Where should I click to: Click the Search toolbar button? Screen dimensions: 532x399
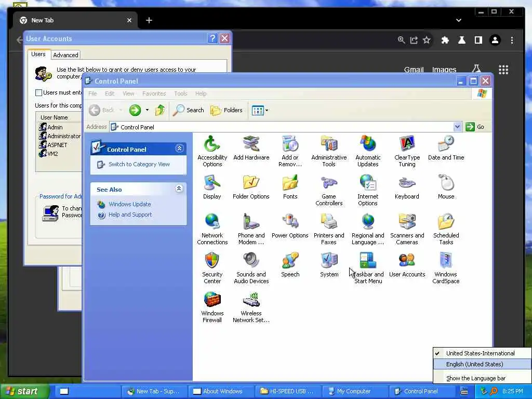189,110
